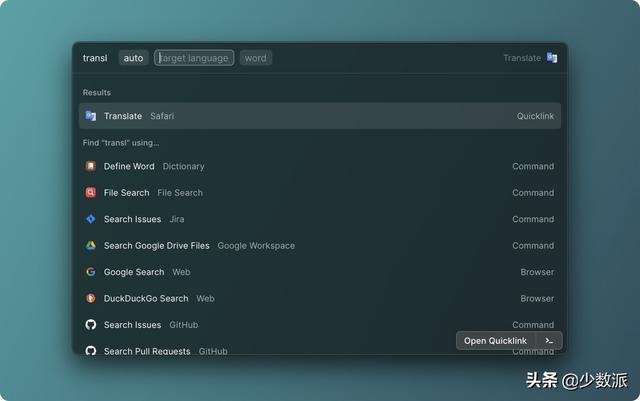Select the DuckDuckGo Search row
640x401 pixels.
coord(320,299)
